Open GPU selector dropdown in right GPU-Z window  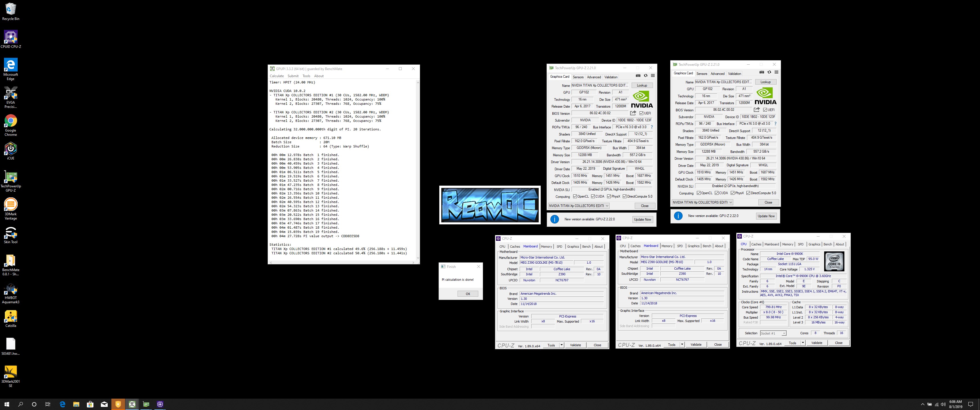[702, 202]
